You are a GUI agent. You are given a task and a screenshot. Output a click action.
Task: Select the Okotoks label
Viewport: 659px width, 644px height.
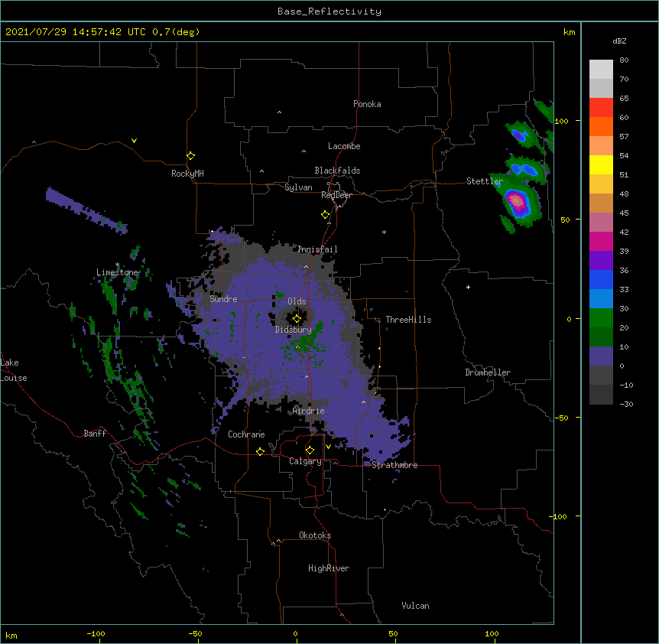click(x=315, y=535)
